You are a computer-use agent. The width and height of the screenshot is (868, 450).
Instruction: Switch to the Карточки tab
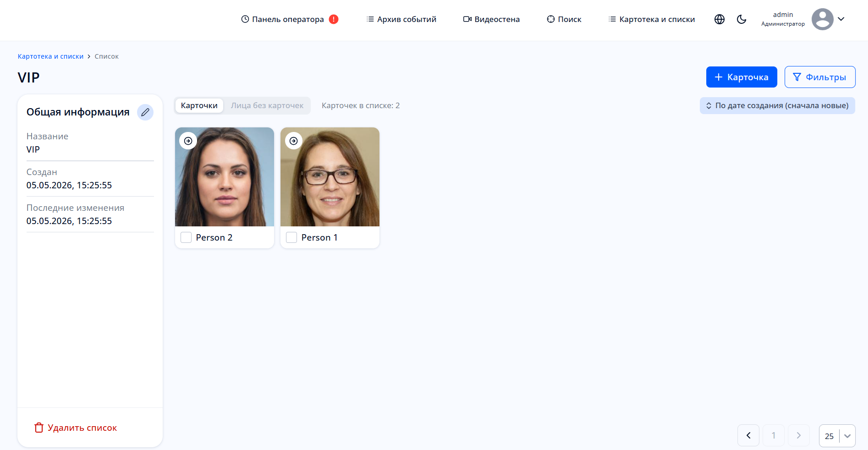199,105
